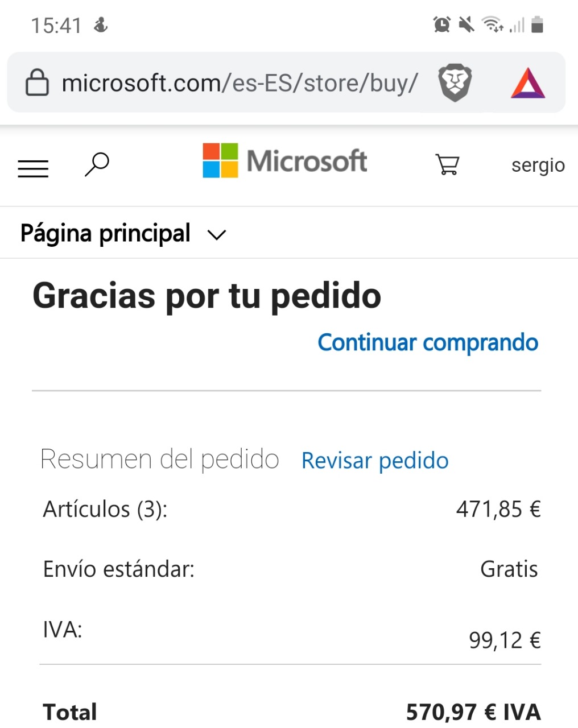The width and height of the screenshot is (578, 728).
Task: Open the shopping cart
Action: click(447, 164)
